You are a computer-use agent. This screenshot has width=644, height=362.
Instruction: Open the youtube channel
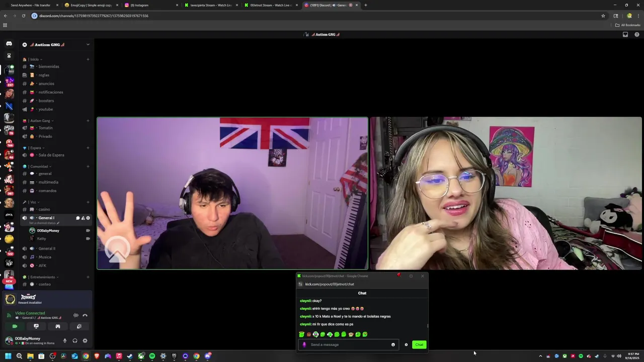(x=55, y=109)
